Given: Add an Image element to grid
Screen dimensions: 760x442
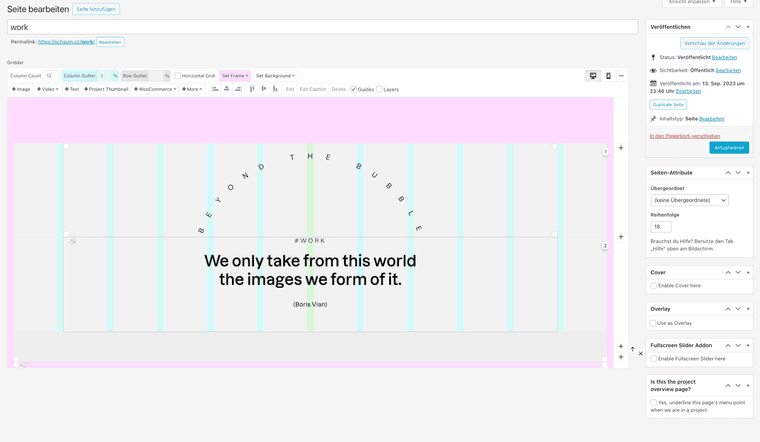Looking at the screenshot, I should tap(21, 89).
